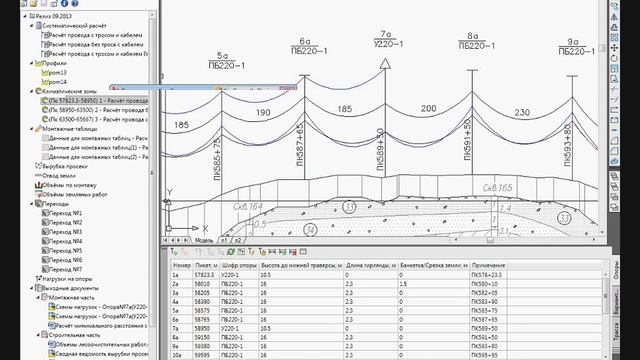Image resolution: width=640 pixels, height=360 pixels.
Task: Select zone (Пк 58950-63500) 2 in tree
Action: click(95, 110)
